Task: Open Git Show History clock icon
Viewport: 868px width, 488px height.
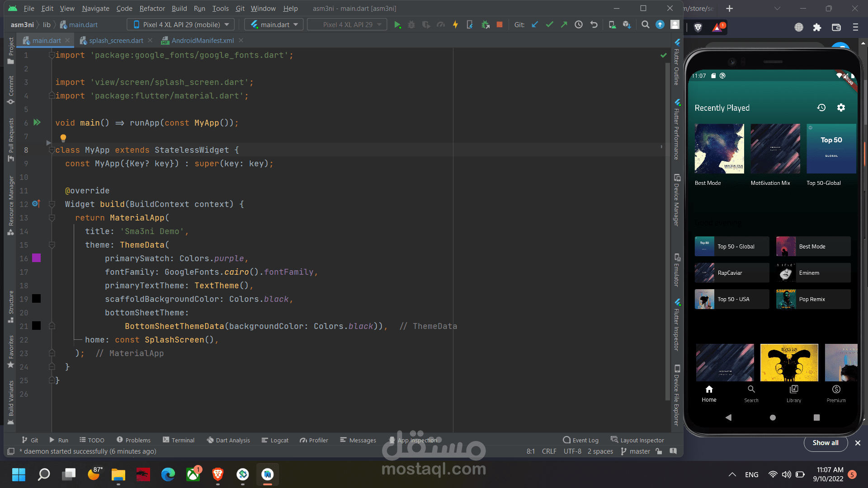Action: coord(579,25)
